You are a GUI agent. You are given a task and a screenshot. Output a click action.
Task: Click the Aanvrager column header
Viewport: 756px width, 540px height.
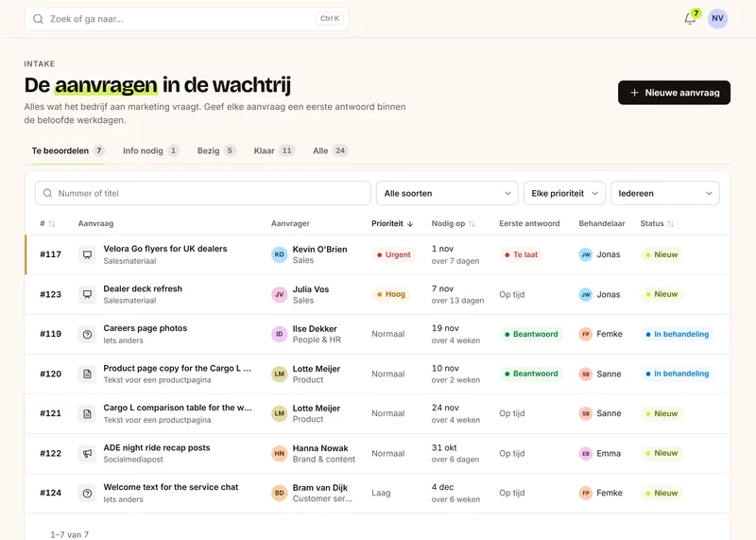[290, 223]
